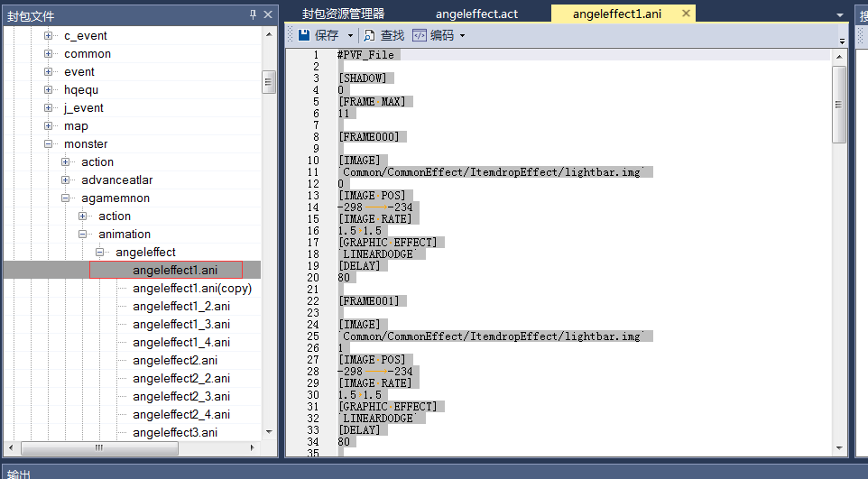Open the tab list dropdown arrow

pos(840,14)
